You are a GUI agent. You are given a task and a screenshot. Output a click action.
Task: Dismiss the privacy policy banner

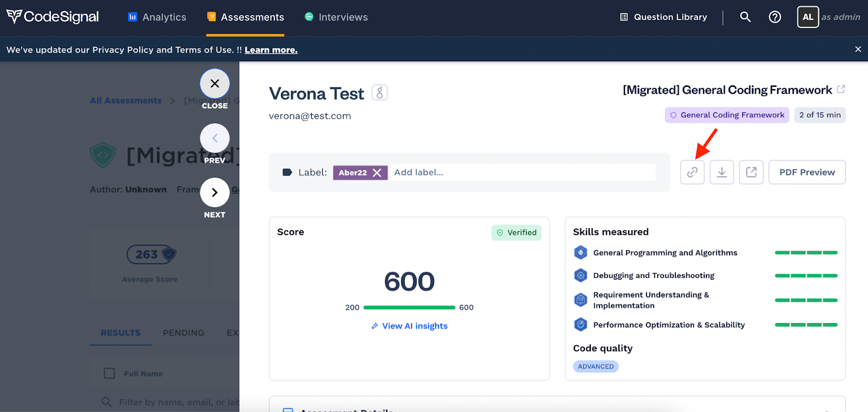tap(858, 49)
